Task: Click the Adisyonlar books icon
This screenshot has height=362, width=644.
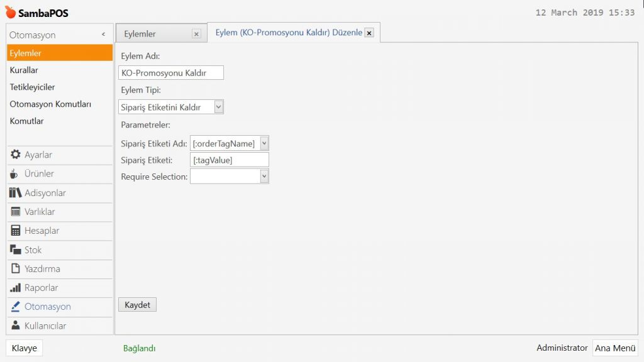Action: [16, 193]
